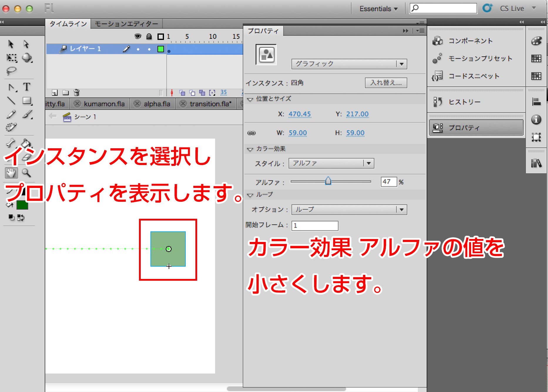Viewport: 548px width, 392px height.
Task: Toggle the outline color box of Layer 1
Action: [x=160, y=49]
